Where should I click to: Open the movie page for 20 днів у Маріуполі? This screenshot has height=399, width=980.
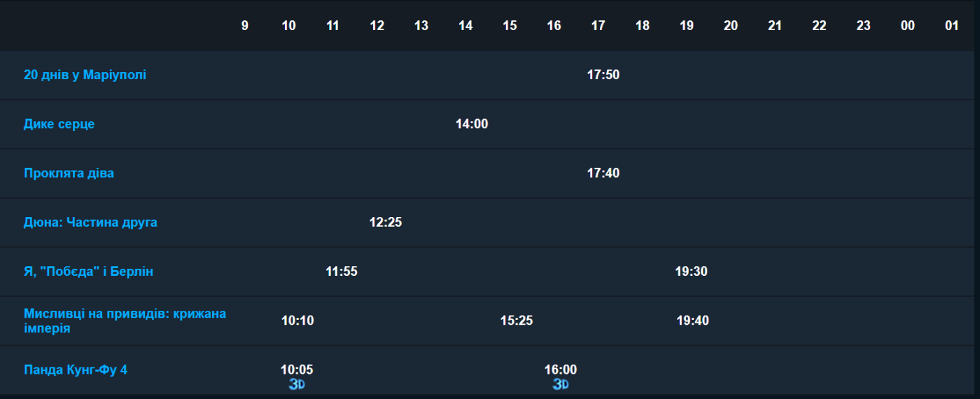(x=85, y=75)
